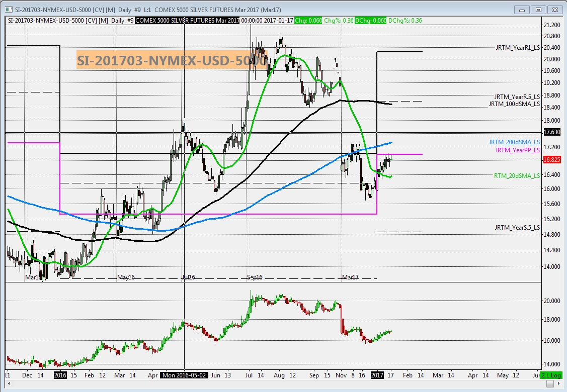Click the 'Mon 2016-05-02' cursor date label

click(x=185, y=375)
